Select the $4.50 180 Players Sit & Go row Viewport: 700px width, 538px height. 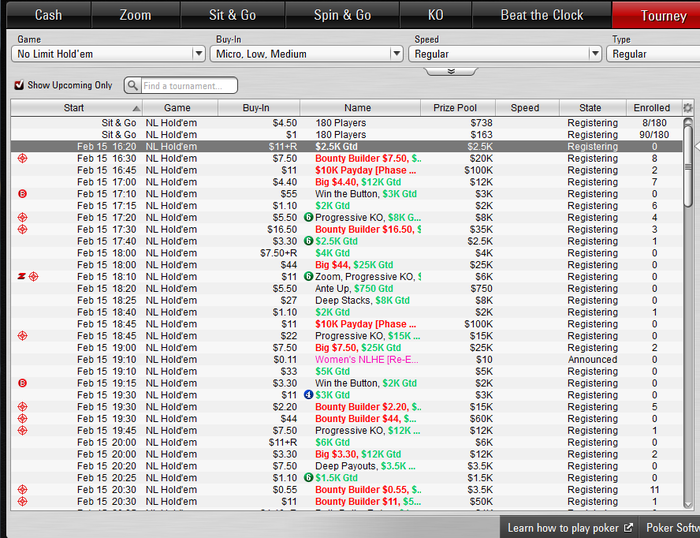point(346,123)
